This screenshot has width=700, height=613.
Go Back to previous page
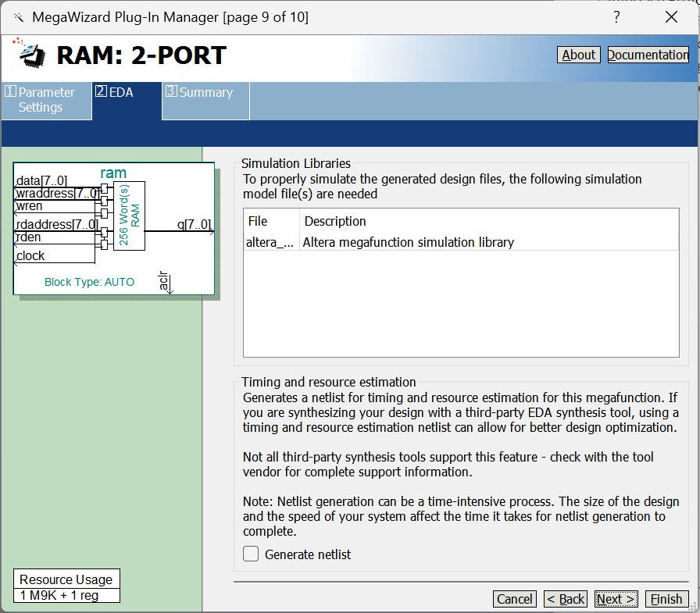coord(565,599)
